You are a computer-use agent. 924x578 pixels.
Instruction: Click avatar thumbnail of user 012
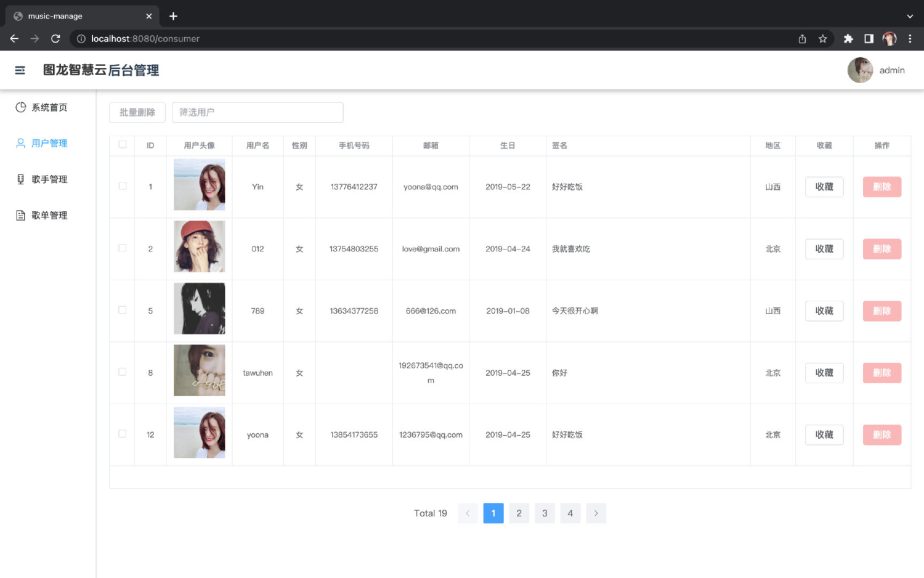point(200,246)
